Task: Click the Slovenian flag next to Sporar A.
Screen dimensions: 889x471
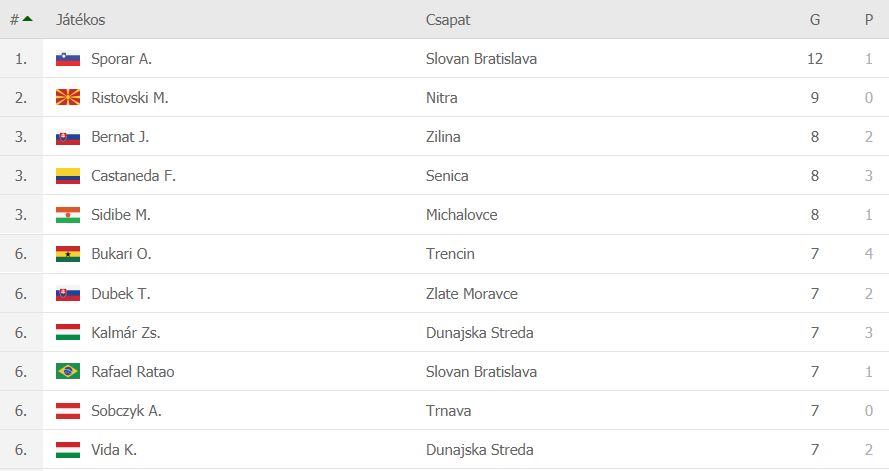Action: (68, 59)
